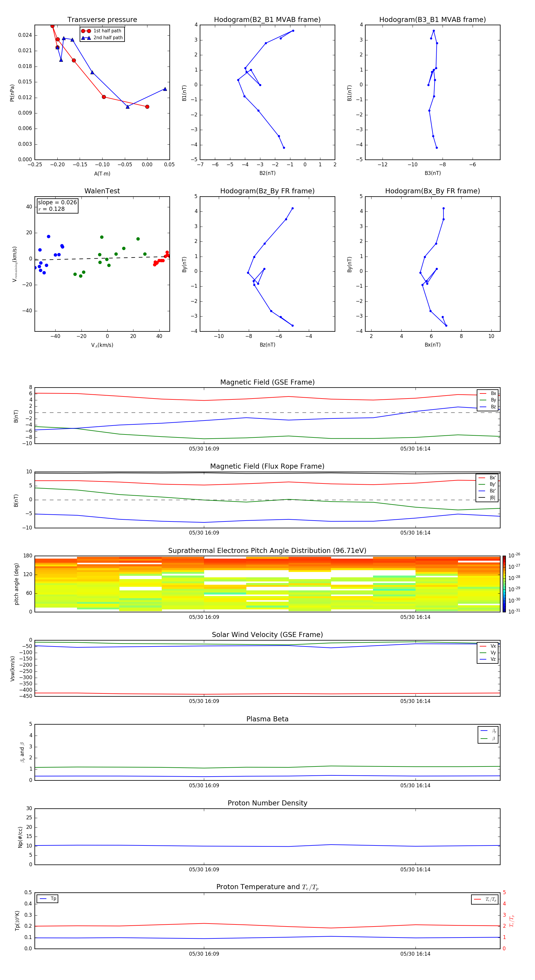Click the Te/Tp legend box
Viewport: 535px width, 980px height.
click(485, 899)
